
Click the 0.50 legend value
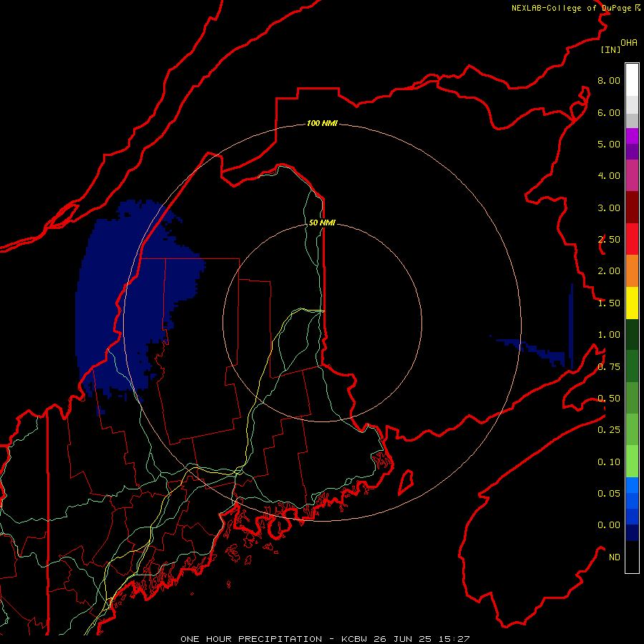click(x=609, y=399)
